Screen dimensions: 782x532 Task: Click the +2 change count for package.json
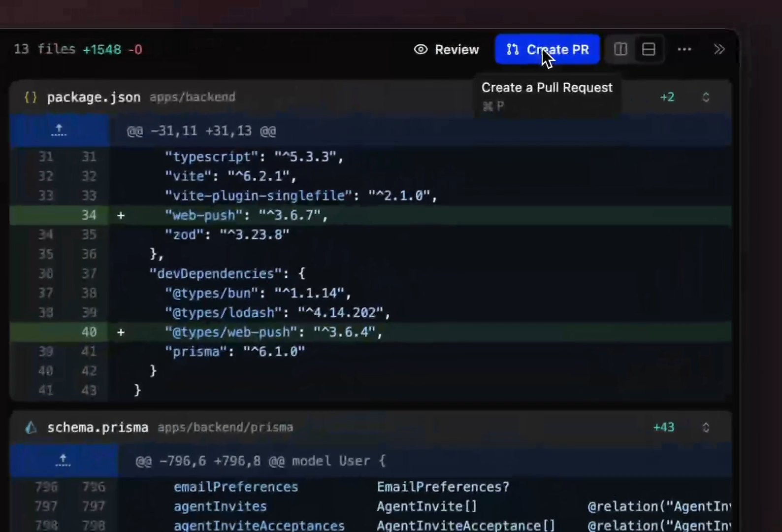[667, 97]
